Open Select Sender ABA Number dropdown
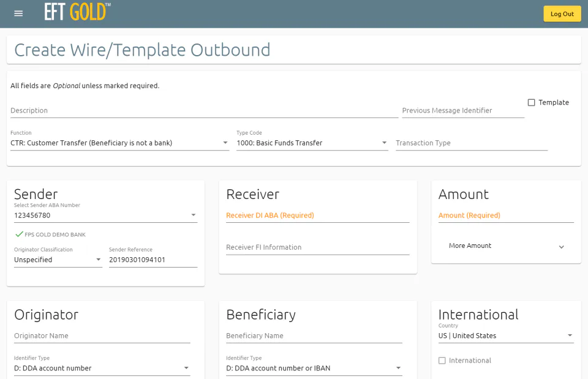This screenshot has height=379, width=588. (x=105, y=215)
